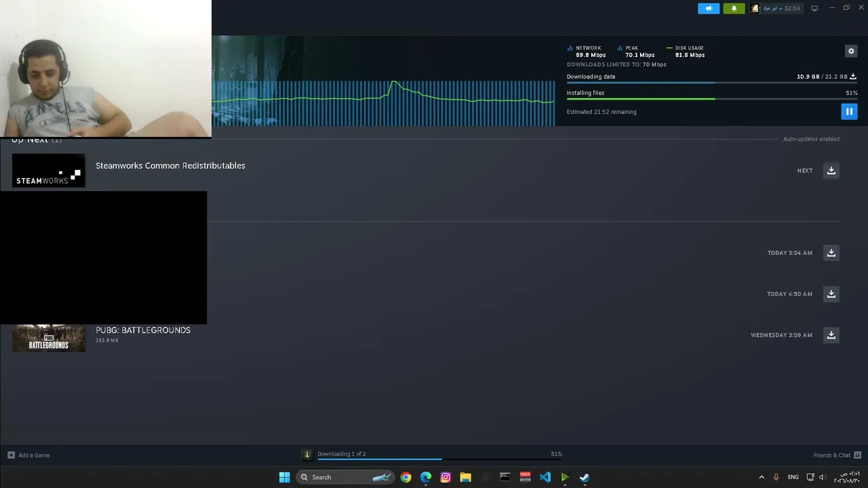This screenshot has width=868, height=488.
Task: Open Instagram from the taskbar
Action: pyautogui.click(x=446, y=477)
